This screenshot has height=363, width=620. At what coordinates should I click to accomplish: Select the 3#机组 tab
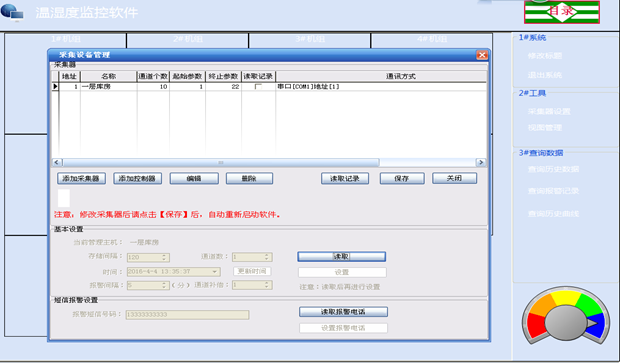tap(310, 39)
